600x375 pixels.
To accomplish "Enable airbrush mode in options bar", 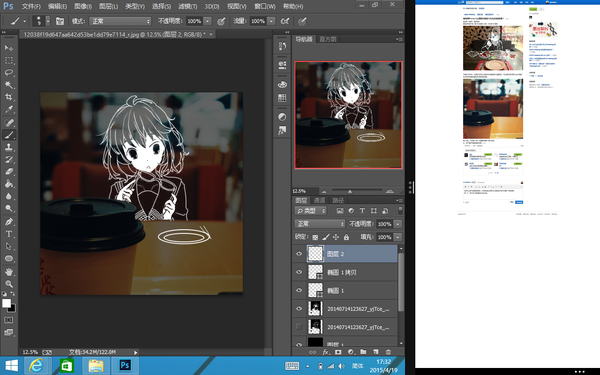I will click(x=285, y=21).
